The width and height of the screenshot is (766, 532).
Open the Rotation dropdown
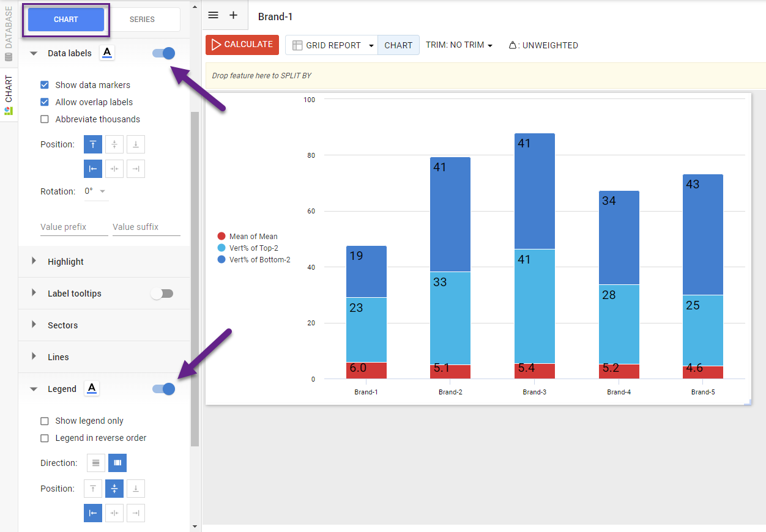point(95,191)
